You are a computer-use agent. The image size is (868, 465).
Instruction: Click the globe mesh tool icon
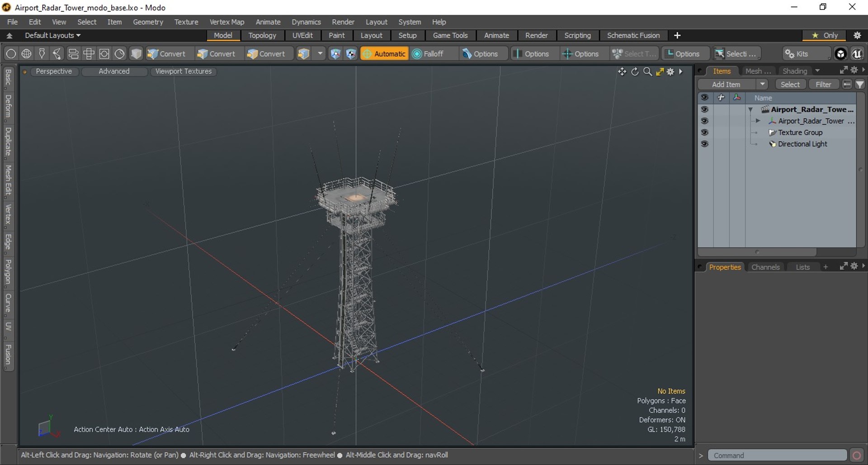(x=26, y=54)
